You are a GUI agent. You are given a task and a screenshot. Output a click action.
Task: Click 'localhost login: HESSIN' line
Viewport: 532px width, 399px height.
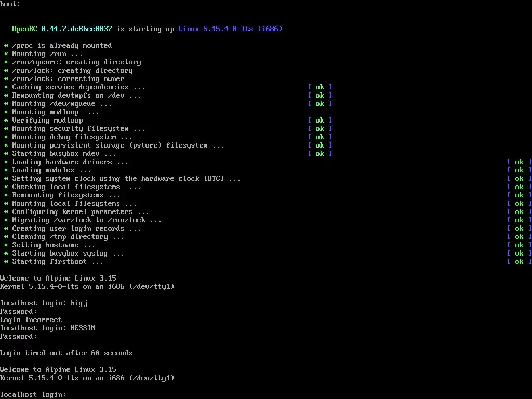[48, 328]
